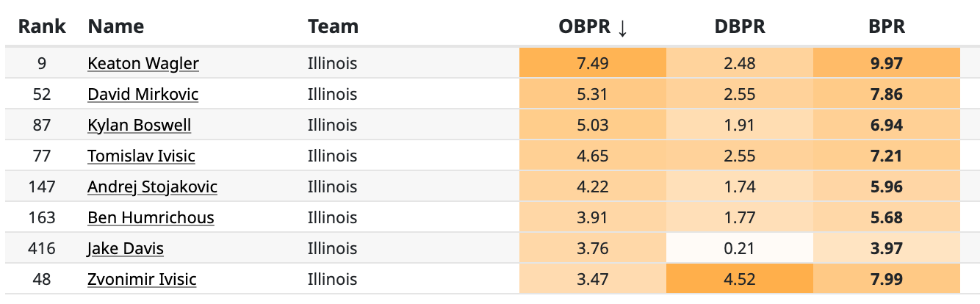The width and height of the screenshot is (980, 304).
Task: Click the Team column header
Action: 333,27
